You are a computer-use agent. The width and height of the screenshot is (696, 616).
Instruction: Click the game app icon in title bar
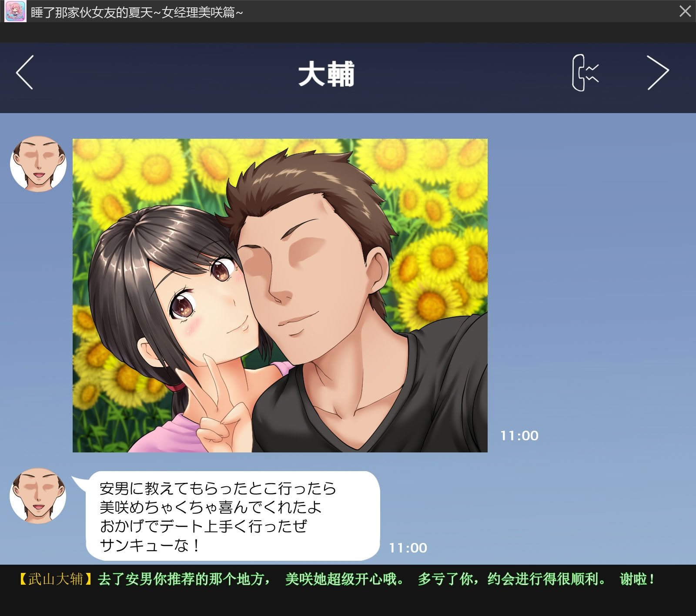[x=15, y=11]
